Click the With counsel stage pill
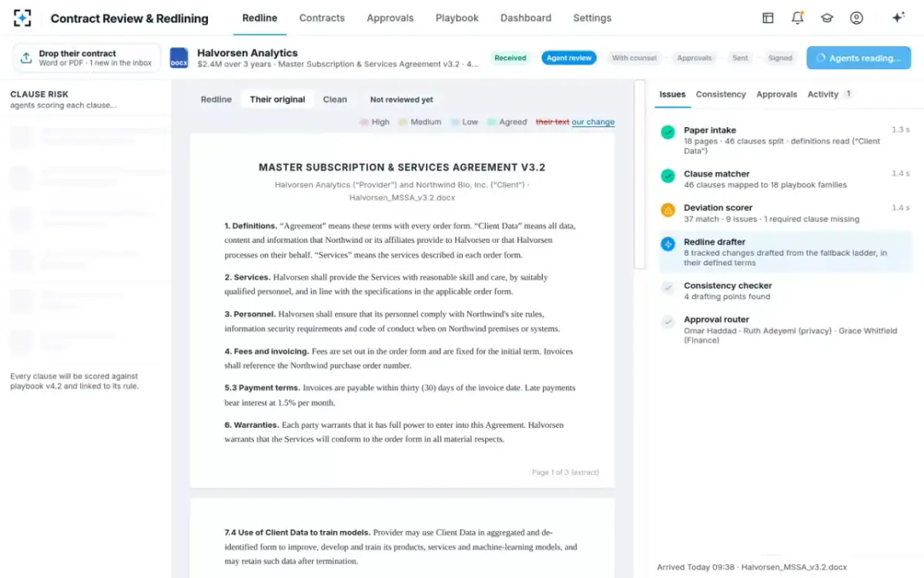Screen dimensions: 924x578 634,58
